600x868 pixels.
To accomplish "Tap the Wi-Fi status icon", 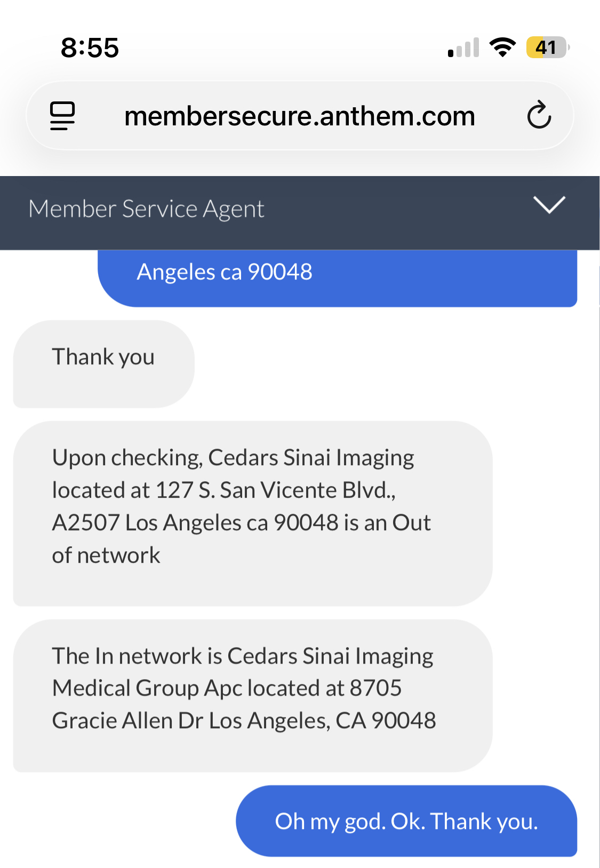I will pos(502,47).
